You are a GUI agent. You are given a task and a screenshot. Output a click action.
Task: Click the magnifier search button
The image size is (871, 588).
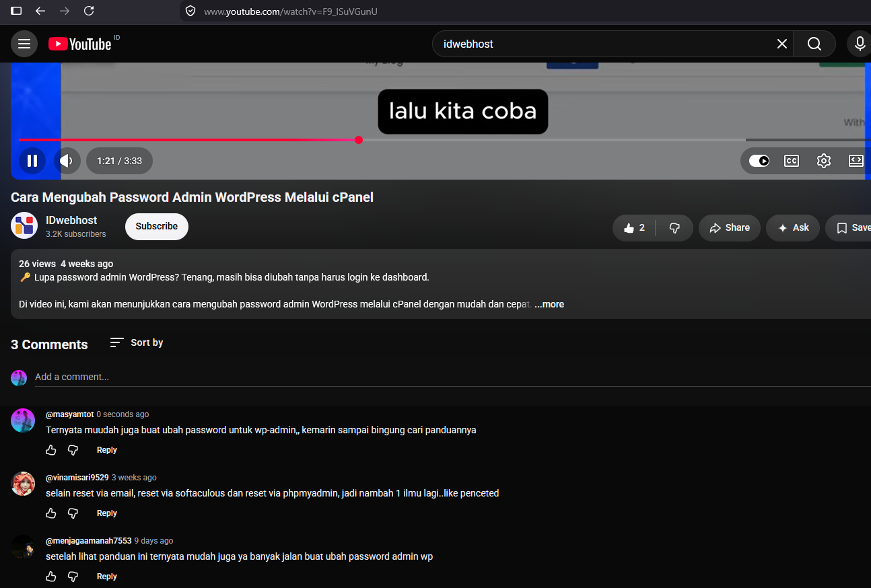(814, 44)
